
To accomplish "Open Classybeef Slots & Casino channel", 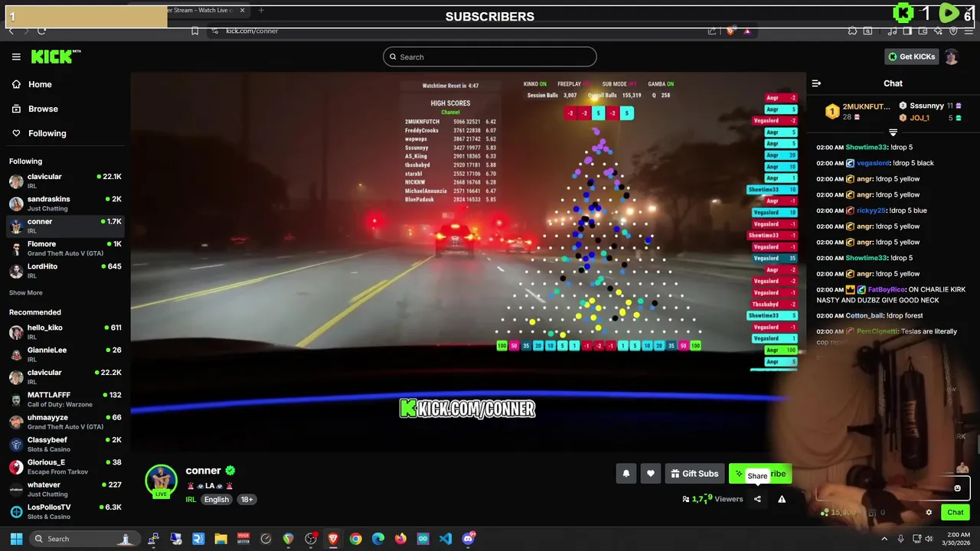I will (x=65, y=444).
